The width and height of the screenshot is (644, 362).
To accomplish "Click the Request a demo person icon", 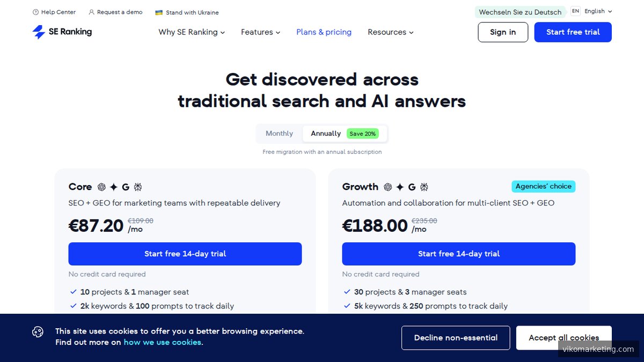I will 91,12.
